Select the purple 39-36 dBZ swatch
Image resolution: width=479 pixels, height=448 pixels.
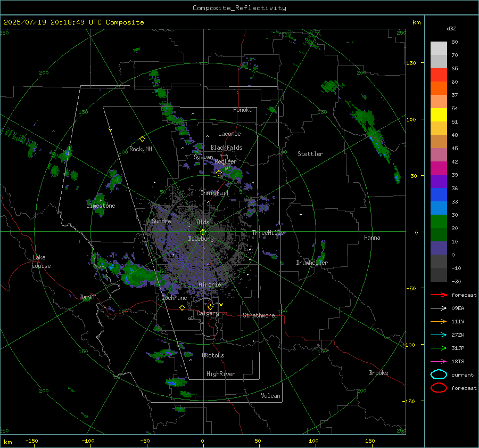(x=439, y=182)
